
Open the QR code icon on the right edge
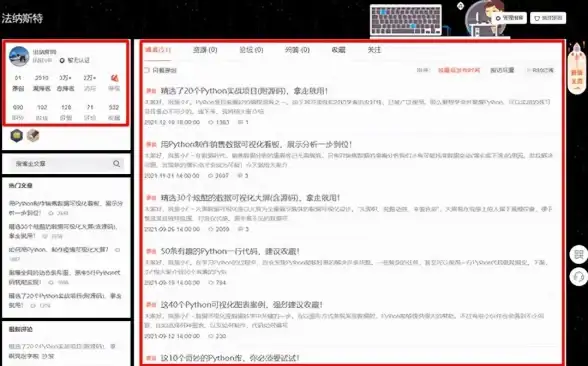click(x=579, y=255)
